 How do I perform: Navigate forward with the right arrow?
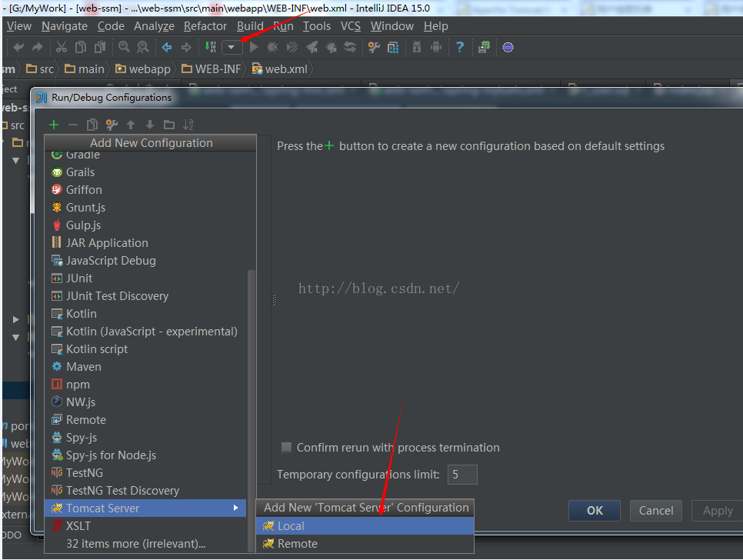(x=186, y=47)
